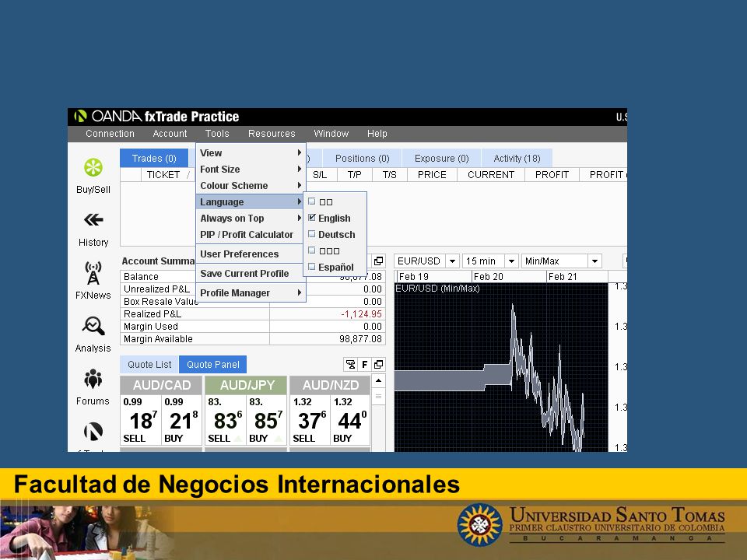Detach the quote panel window icon
Image resolution: width=747 pixels, height=560 pixels.
click(x=379, y=364)
